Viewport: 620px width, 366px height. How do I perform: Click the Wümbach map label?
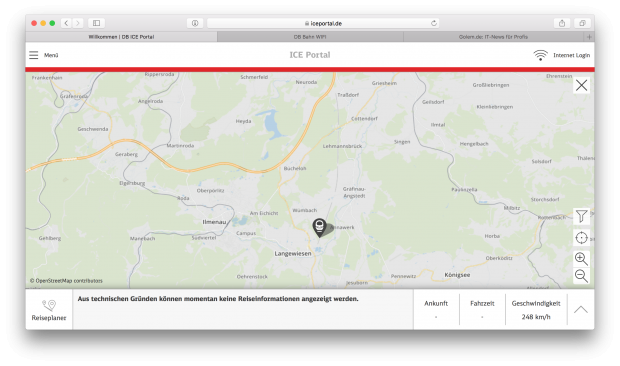click(304, 210)
